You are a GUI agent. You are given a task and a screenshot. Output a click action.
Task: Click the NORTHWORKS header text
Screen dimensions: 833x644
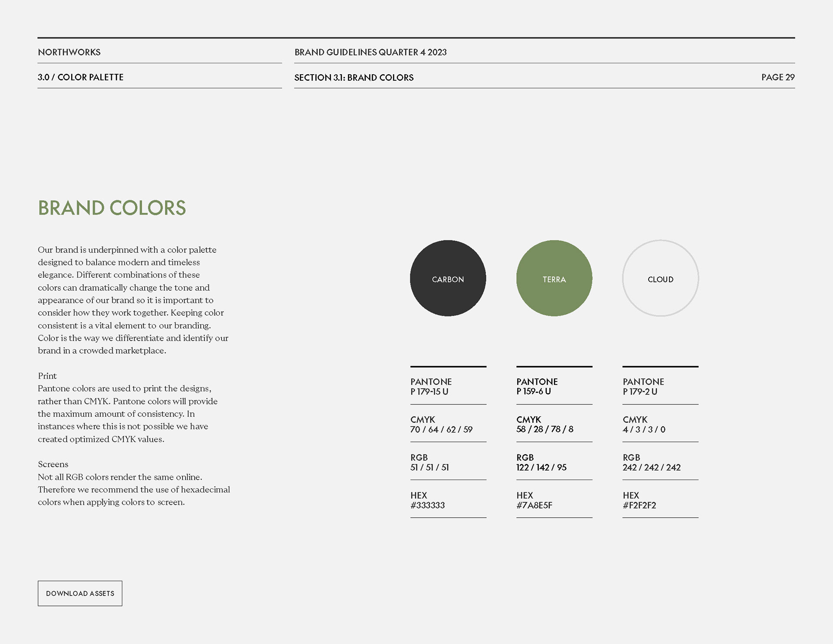coord(69,52)
